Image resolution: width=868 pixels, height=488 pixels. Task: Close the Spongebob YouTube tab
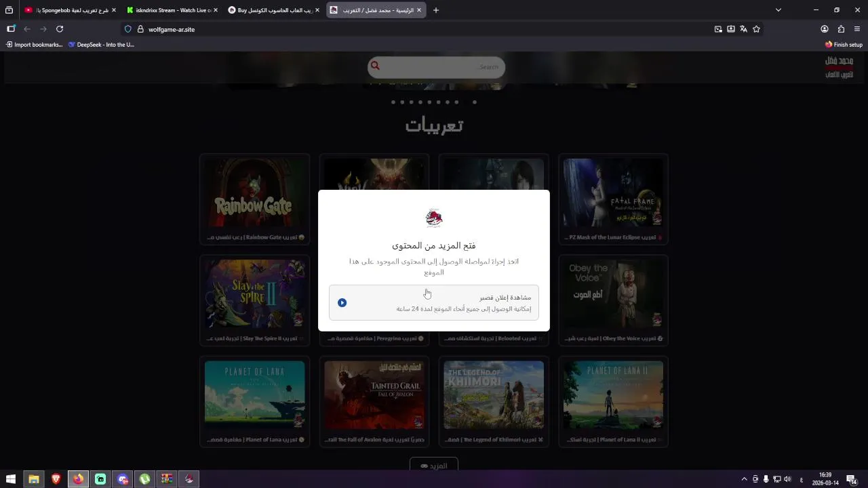coord(114,10)
